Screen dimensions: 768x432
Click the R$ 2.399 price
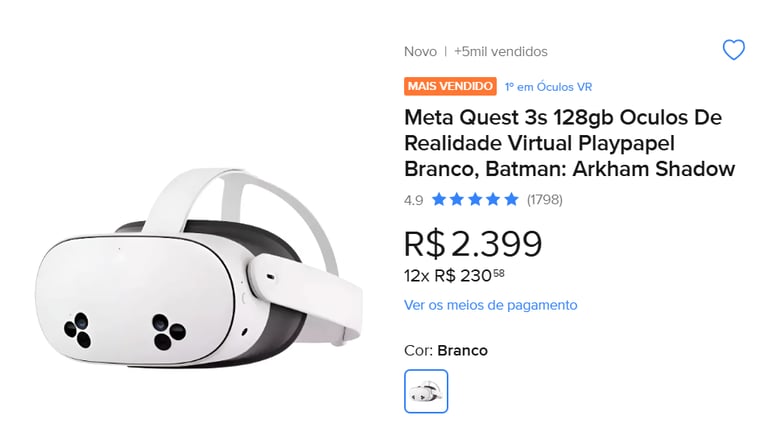(473, 243)
